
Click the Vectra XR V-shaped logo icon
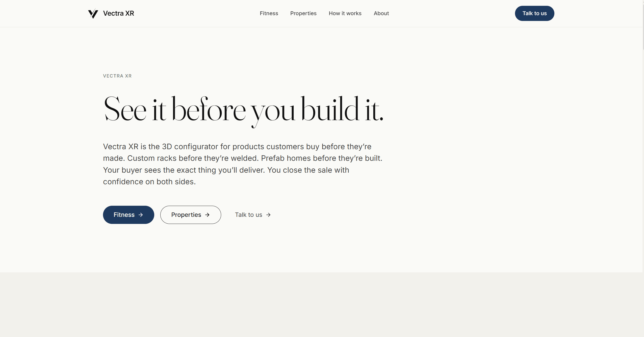93,14
